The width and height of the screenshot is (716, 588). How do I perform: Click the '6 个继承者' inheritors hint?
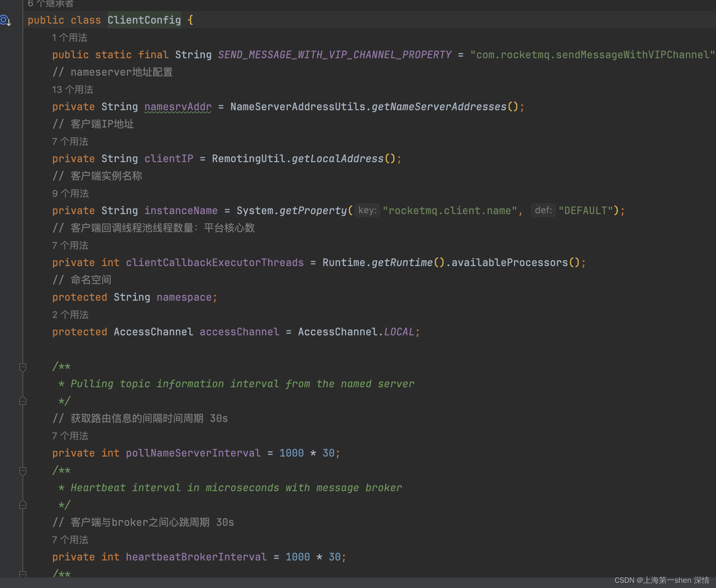point(50,4)
